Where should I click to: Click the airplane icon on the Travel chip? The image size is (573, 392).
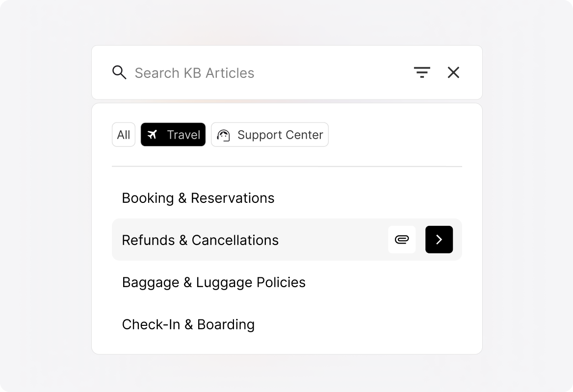[x=153, y=134]
